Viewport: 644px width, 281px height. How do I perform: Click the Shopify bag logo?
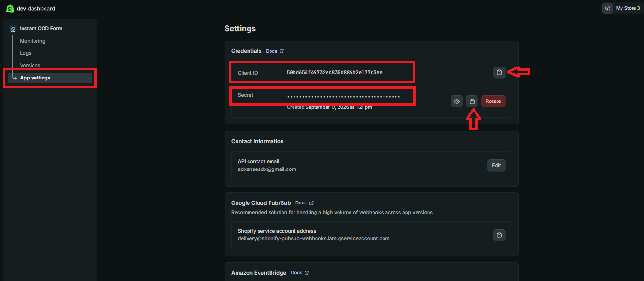[x=10, y=8]
